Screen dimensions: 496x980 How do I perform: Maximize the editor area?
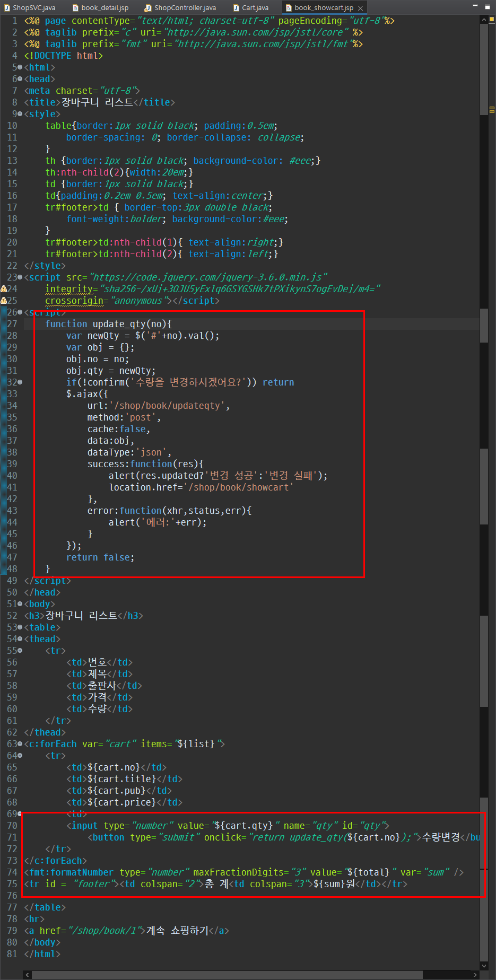coord(488,7)
